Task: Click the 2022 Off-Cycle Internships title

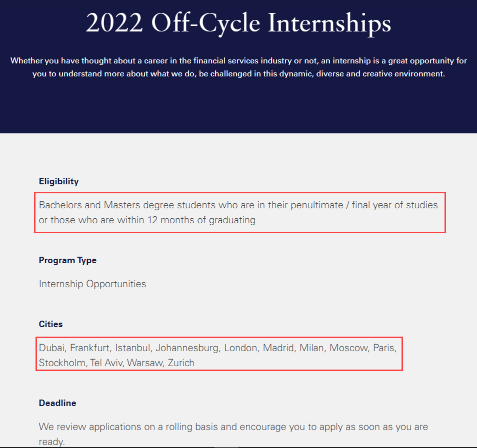Action: 238,23
